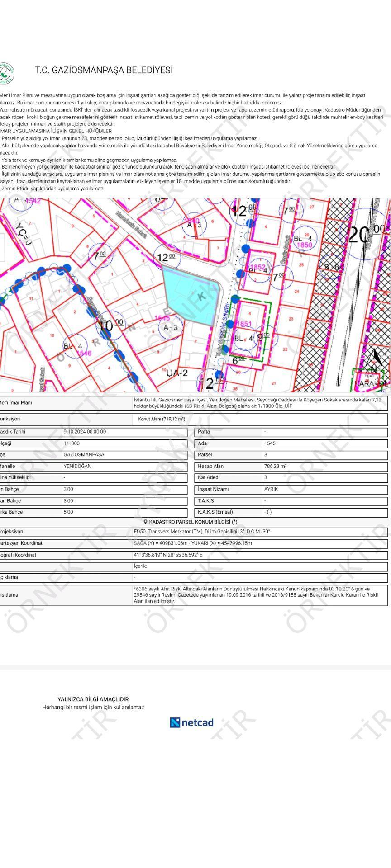Click the GAZİOSMANPAŞA district value in the table

click(x=84, y=455)
